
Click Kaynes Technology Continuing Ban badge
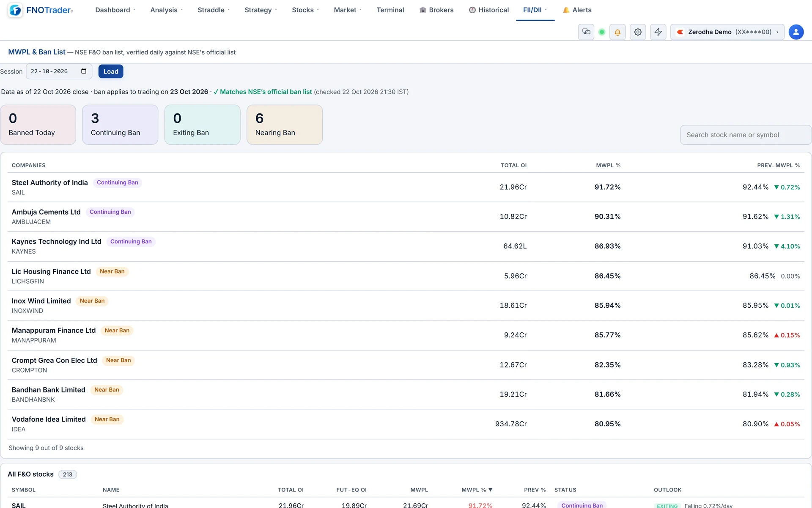[131, 241]
